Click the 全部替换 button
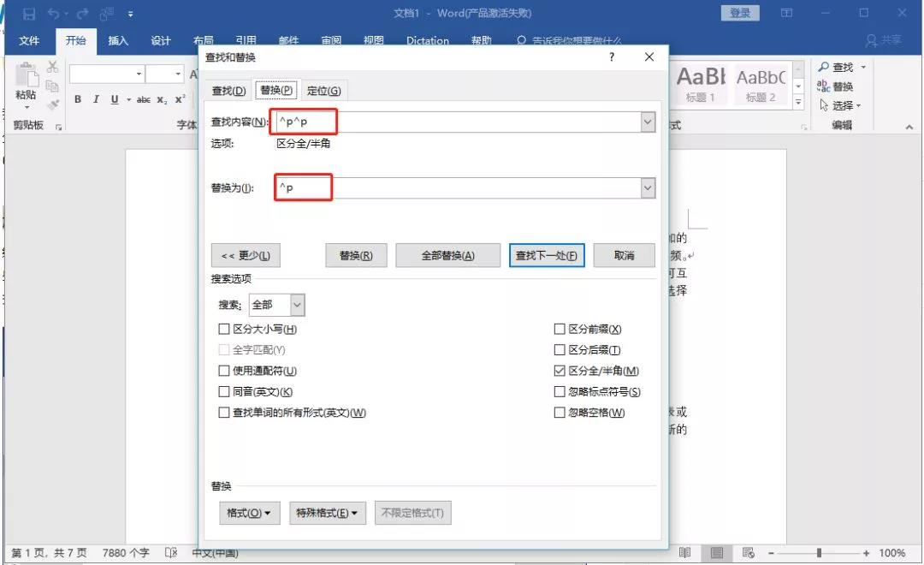Screen dimensions: 924x565 tap(447, 256)
